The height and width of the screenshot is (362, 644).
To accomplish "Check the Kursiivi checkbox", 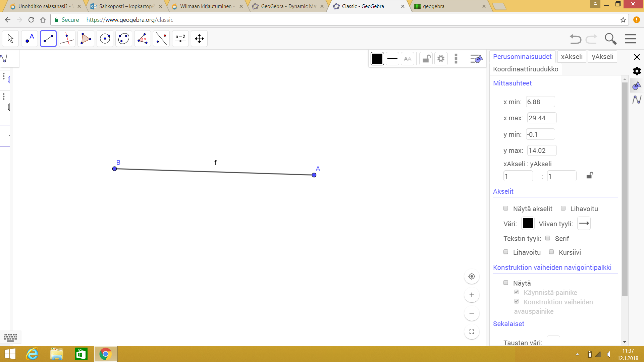I will point(551,252).
